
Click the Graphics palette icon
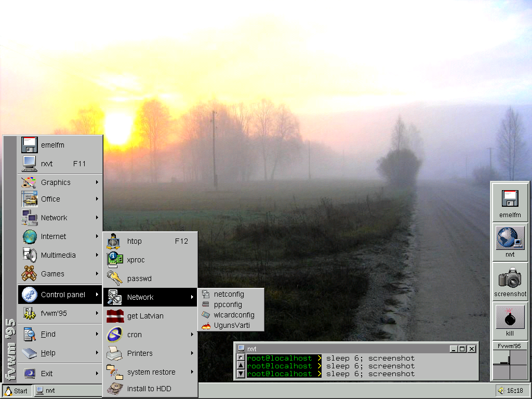pos(29,182)
